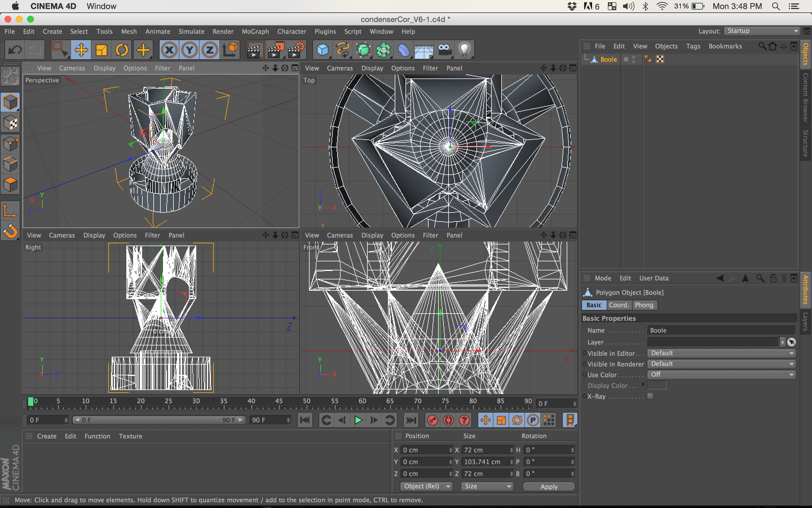Open the MoGraph menu
812x508 pixels.
point(255,31)
